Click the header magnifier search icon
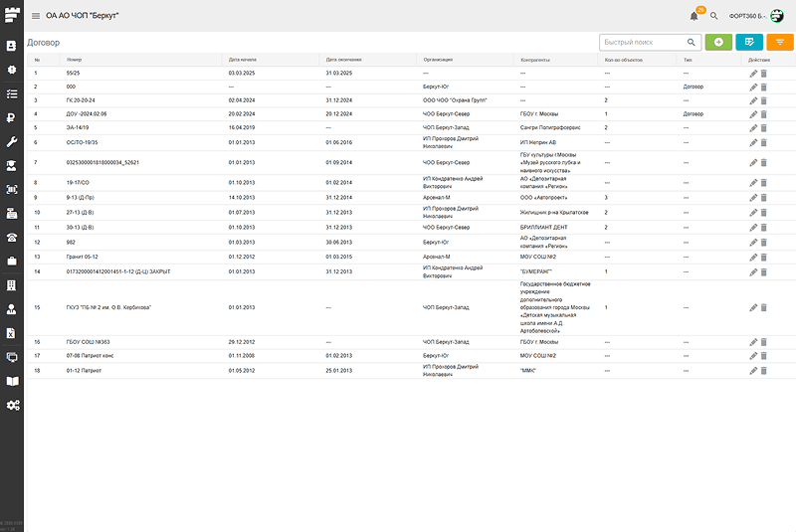796x532 pixels. click(713, 16)
